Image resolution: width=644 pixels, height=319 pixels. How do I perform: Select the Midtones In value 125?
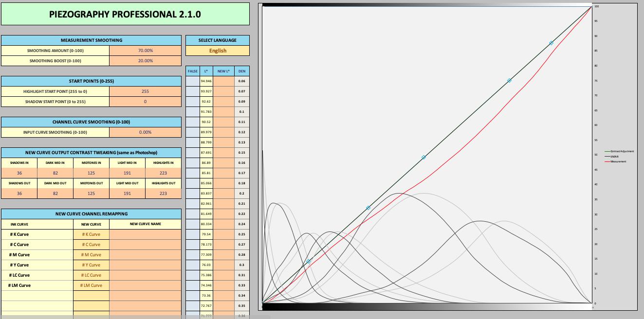pos(92,173)
